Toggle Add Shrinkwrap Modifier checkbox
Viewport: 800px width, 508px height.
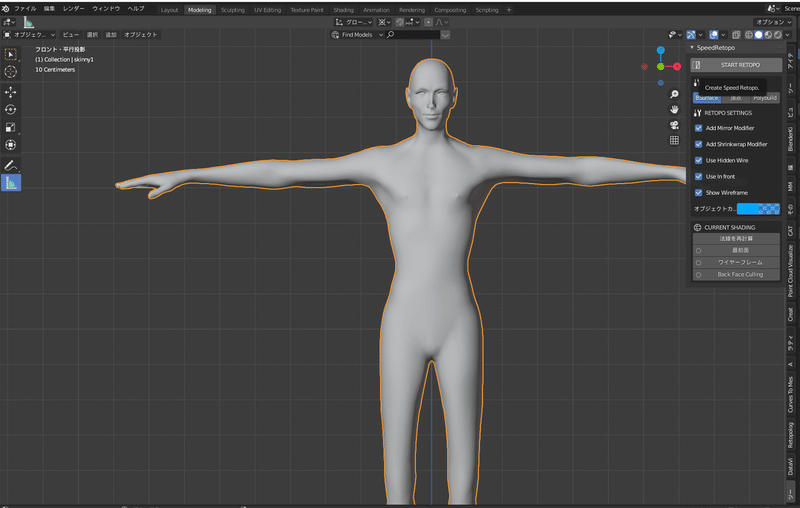click(699, 144)
